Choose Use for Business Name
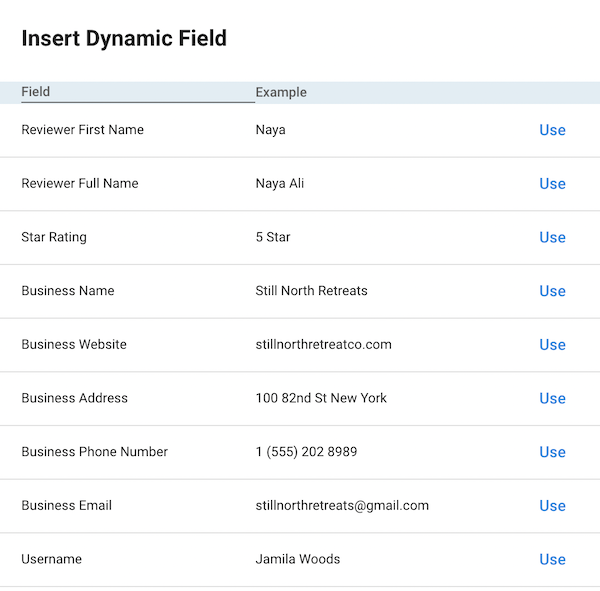 point(552,291)
